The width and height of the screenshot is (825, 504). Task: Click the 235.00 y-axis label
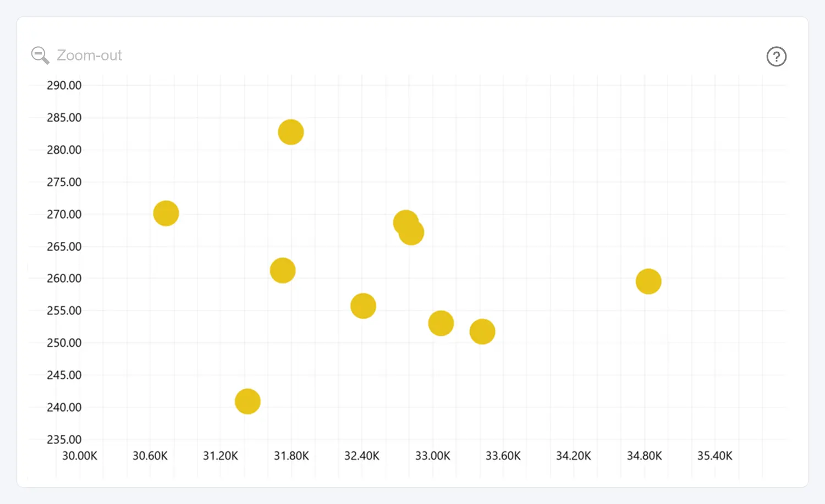[x=64, y=439]
